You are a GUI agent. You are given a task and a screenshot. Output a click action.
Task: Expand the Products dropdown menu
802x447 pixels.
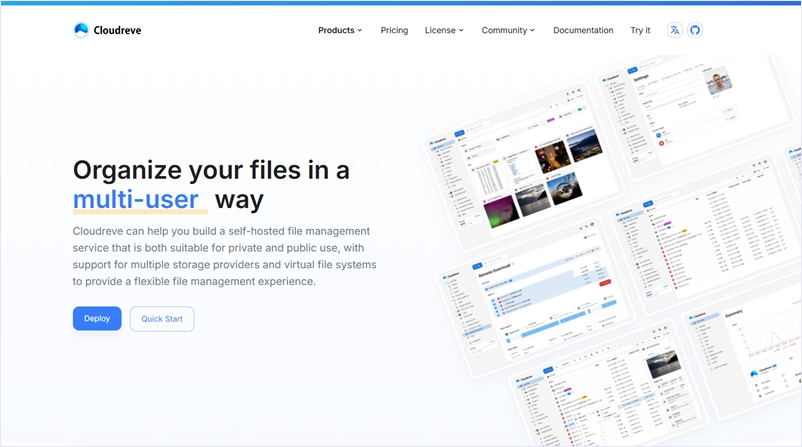(340, 30)
